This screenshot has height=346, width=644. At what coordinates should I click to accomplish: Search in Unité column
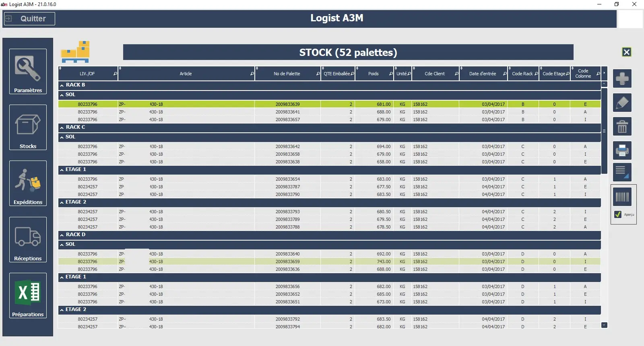tap(409, 74)
